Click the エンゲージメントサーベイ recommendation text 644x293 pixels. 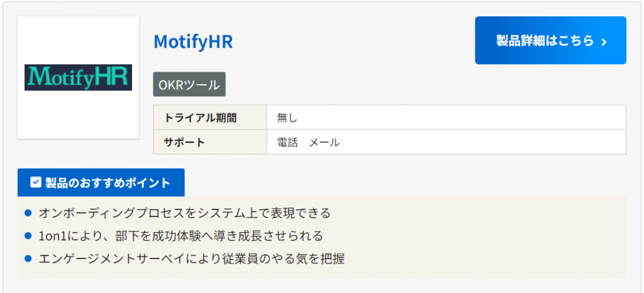pos(191,258)
